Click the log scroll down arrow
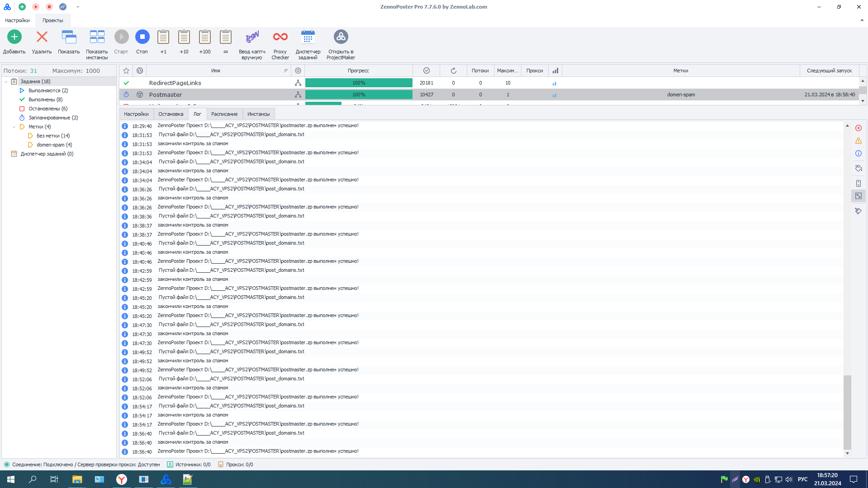Image resolution: width=868 pixels, height=488 pixels. point(847,453)
